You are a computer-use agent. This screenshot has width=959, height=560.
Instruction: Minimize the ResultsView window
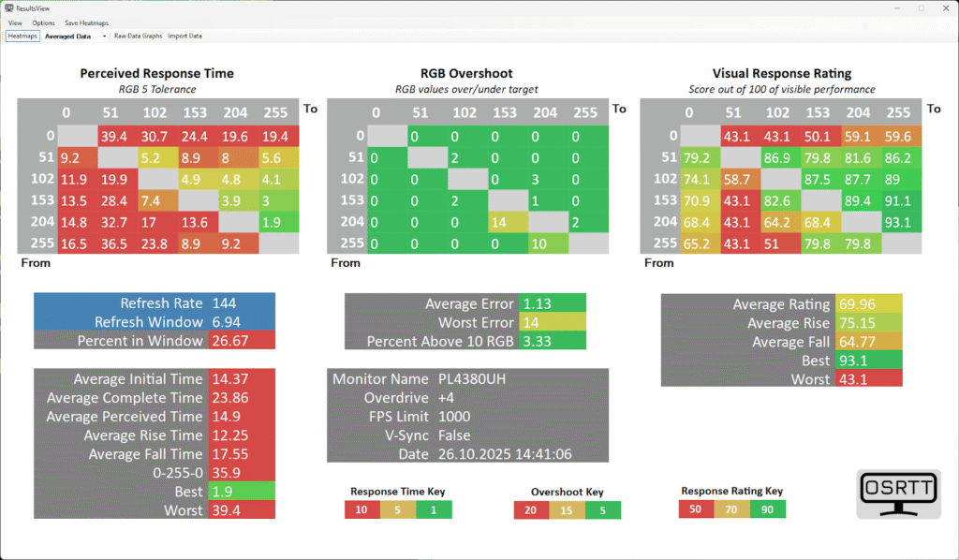[x=897, y=8]
